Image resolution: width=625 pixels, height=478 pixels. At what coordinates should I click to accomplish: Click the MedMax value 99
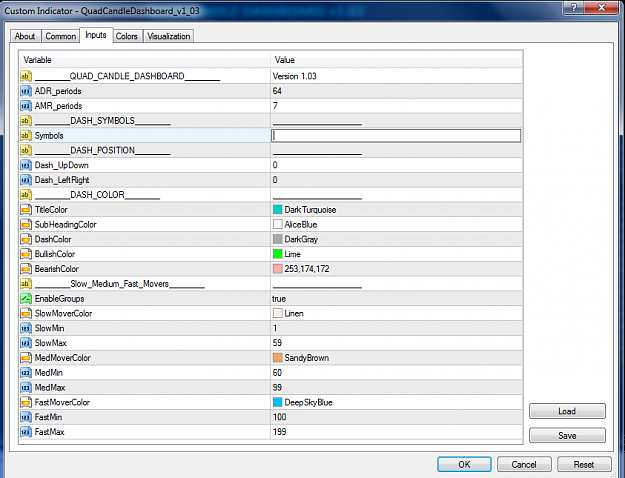tap(277, 388)
